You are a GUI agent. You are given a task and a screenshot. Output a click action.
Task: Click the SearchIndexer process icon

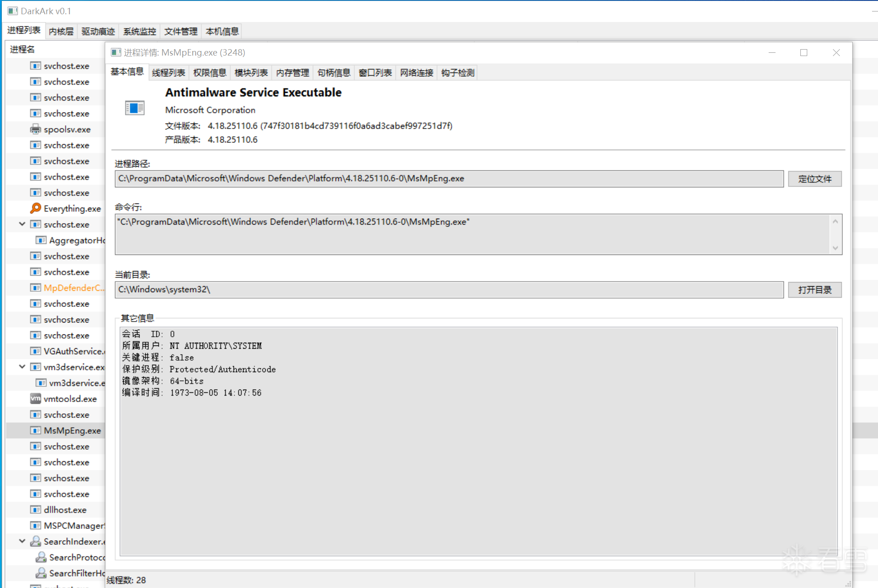coord(35,541)
